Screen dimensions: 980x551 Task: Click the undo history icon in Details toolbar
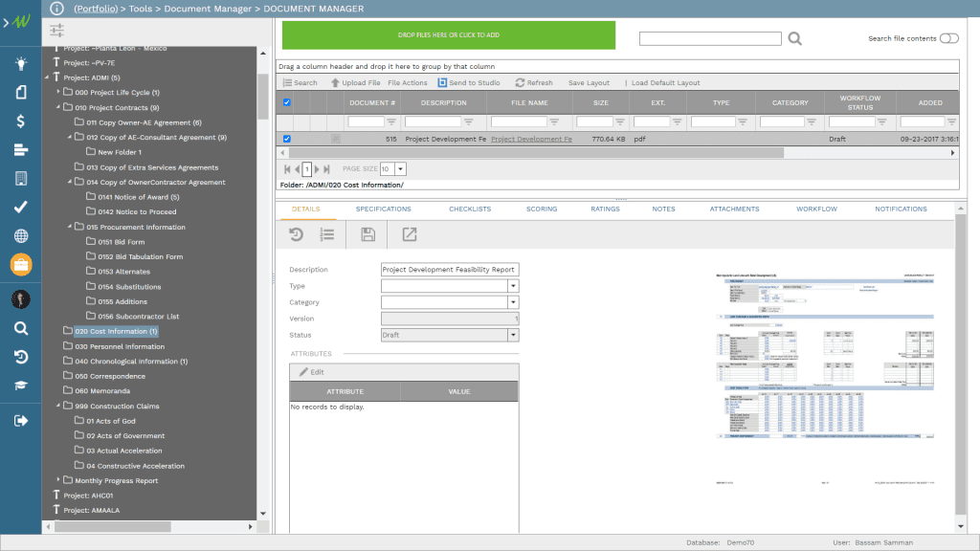click(x=297, y=234)
